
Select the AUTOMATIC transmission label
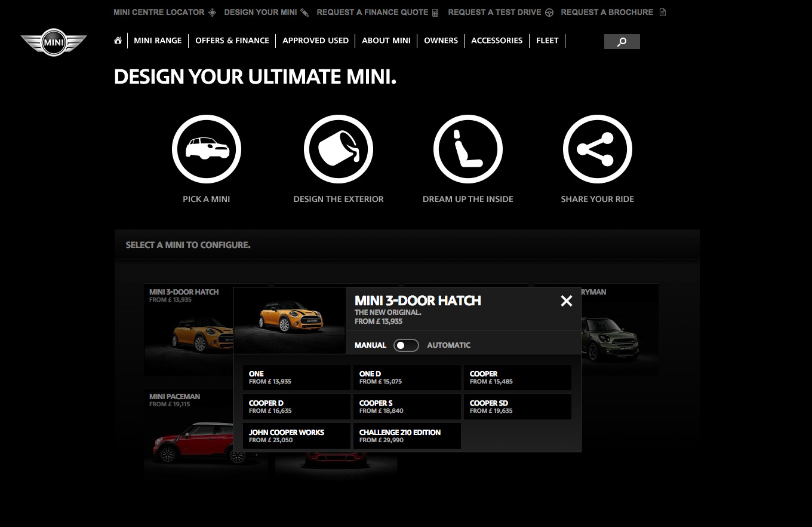click(449, 345)
